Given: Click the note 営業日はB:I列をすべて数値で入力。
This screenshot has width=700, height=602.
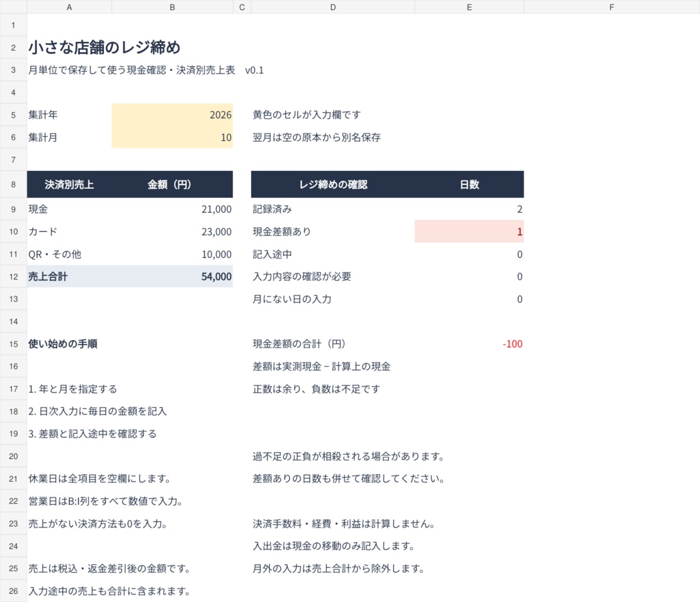Looking at the screenshot, I should 106,501.
